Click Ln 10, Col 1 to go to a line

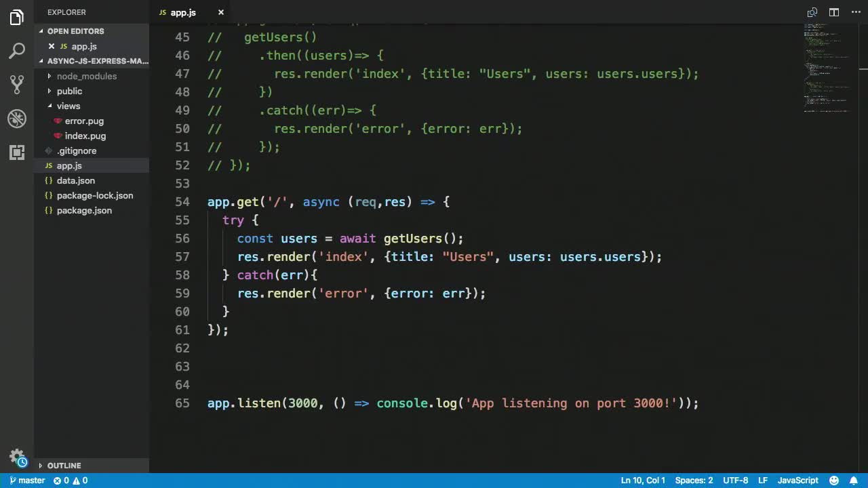[643, 481]
